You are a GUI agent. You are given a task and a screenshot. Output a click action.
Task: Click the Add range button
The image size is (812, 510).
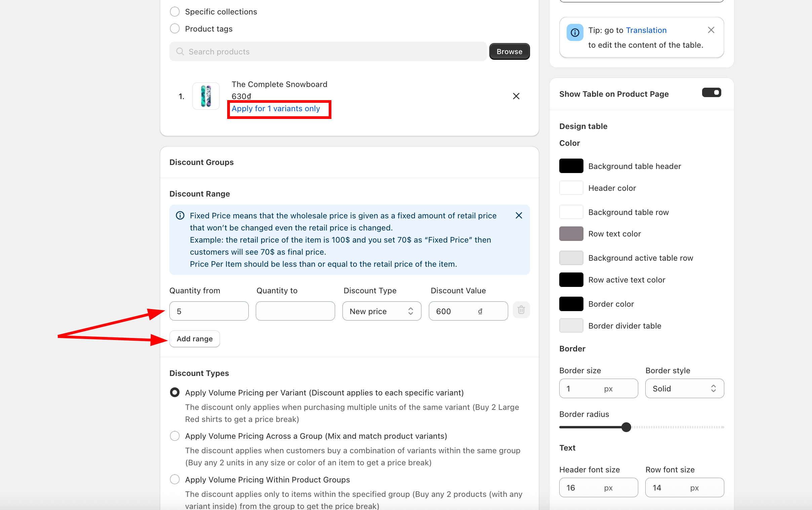point(195,339)
